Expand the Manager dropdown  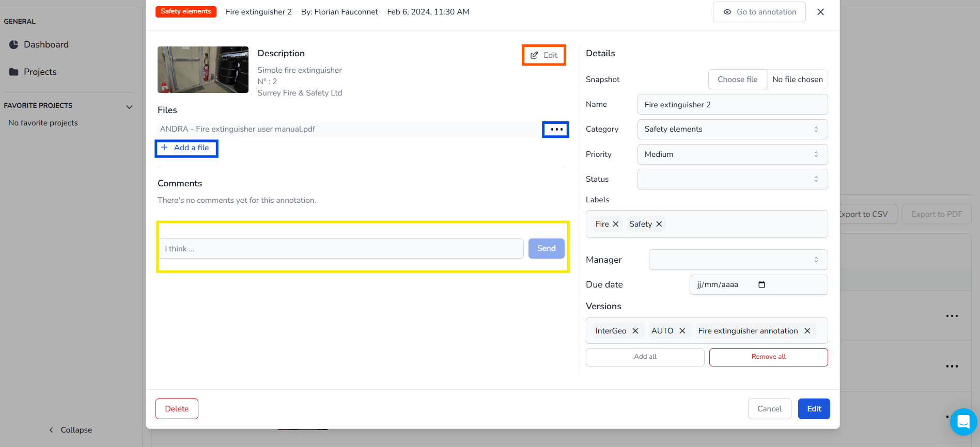[738, 260]
